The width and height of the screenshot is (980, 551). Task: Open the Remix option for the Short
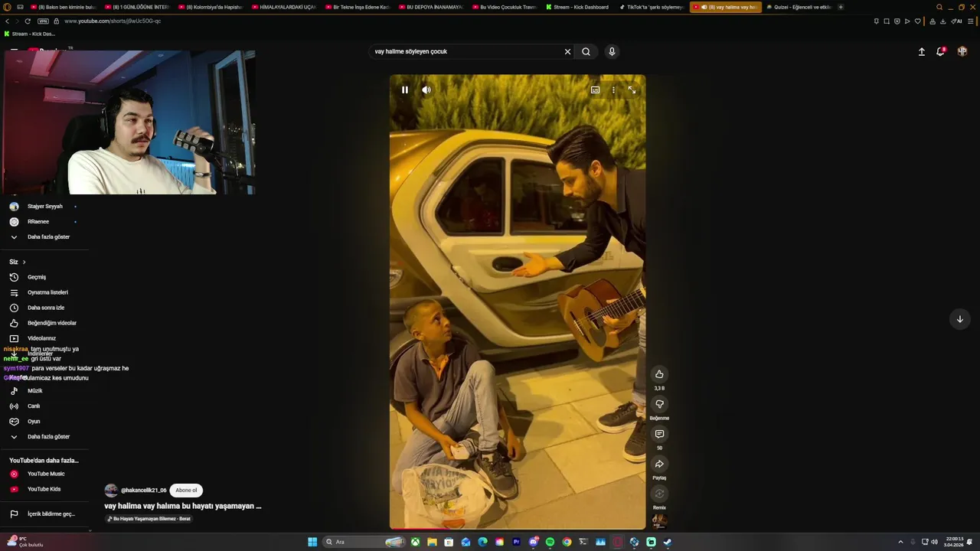(x=659, y=494)
